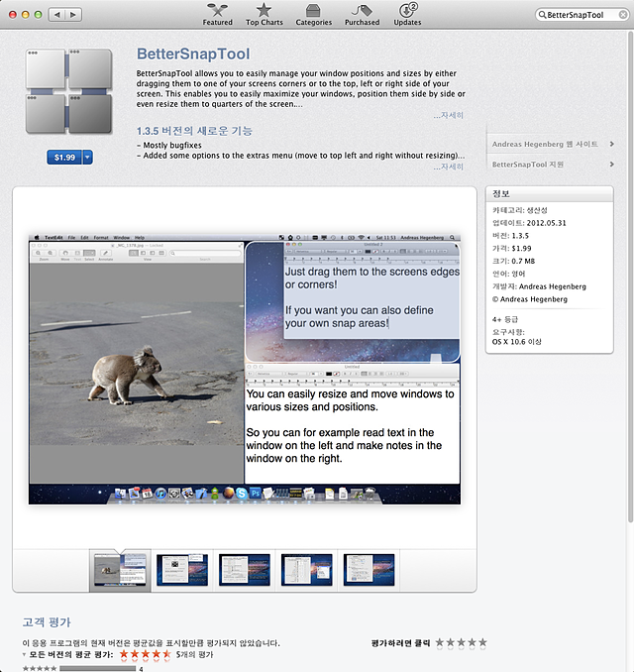Rate five stars in 평가하려면 클릭
The image size is (634, 672).
[x=482, y=642]
